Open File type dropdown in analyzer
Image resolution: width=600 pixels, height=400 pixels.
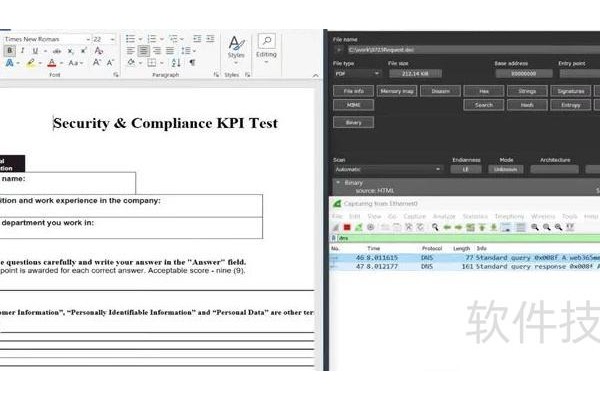pos(357,73)
